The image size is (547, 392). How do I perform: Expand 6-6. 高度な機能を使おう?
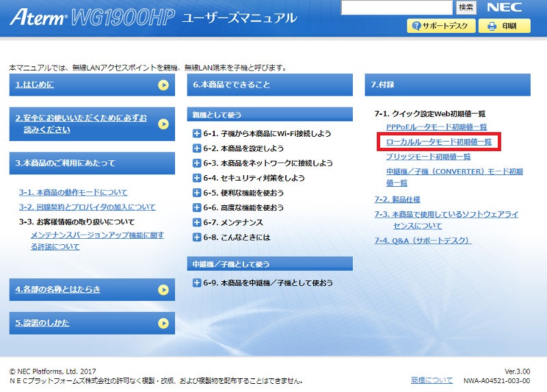pyautogui.click(x=197, y=208)
